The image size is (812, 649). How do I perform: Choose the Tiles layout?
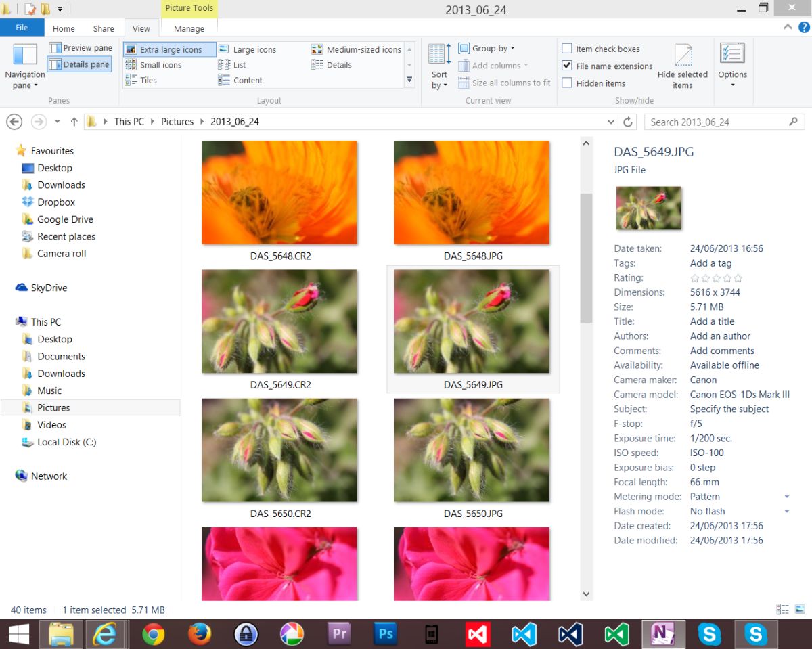click(140, 80)
